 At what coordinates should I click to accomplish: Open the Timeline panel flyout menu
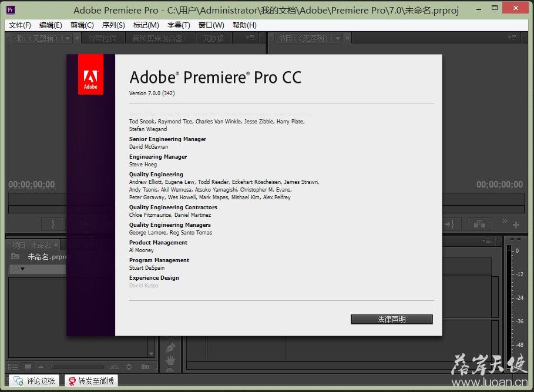[x=486, y=241]
